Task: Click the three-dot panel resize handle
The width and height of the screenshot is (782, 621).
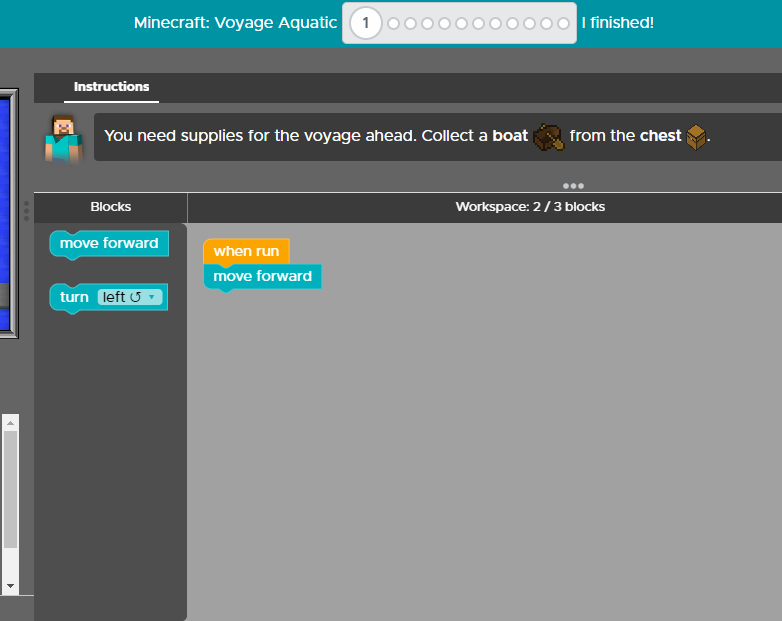Action: click(x=573, y=186)
